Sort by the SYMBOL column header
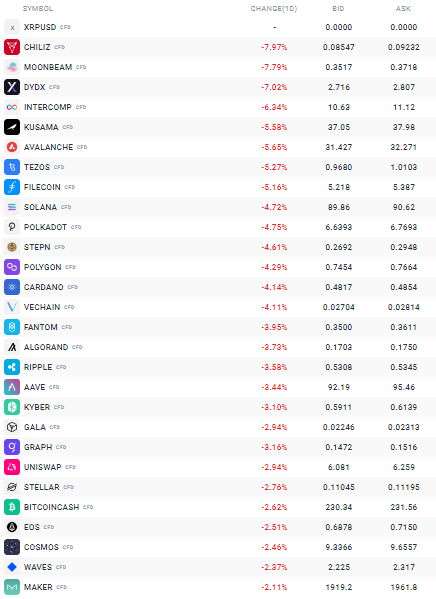Screen dimensions: 436x599 [38, 8]
